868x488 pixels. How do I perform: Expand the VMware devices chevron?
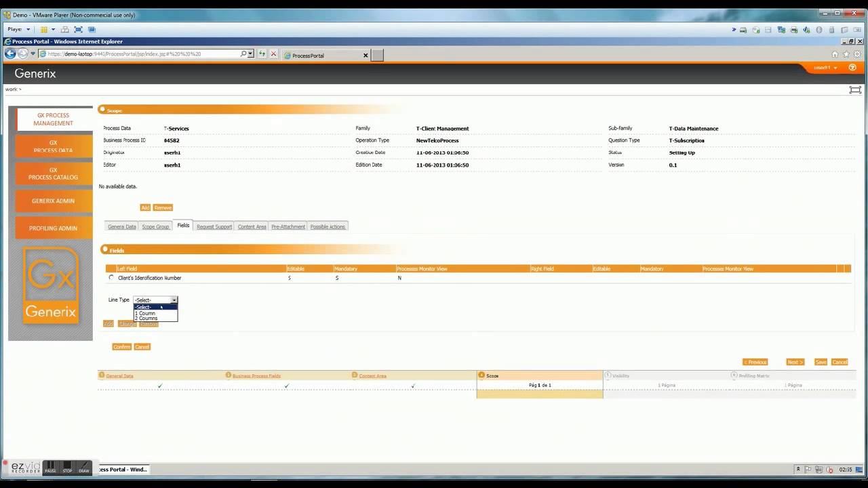[x=734, y=30]
